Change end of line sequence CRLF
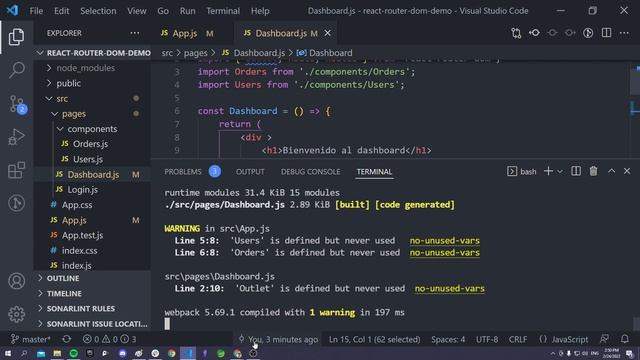Viewport: 640px width, 360px height. 518,339
